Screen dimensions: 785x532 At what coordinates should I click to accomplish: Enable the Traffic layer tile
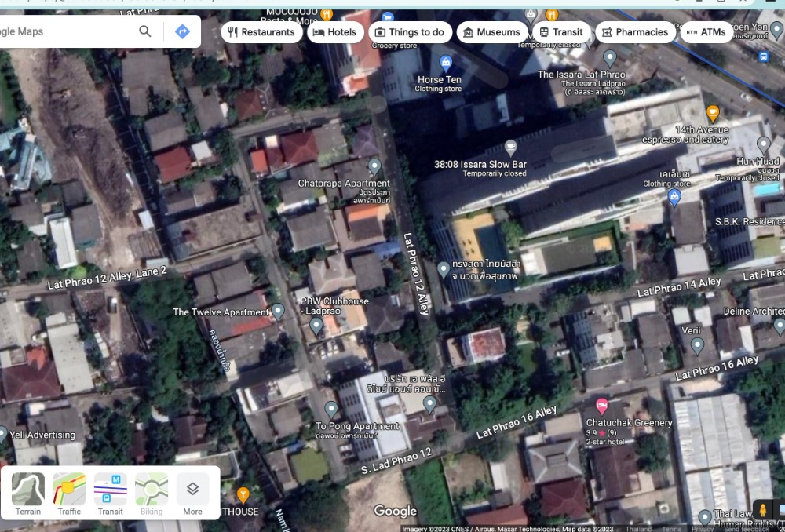click(69, 494)
